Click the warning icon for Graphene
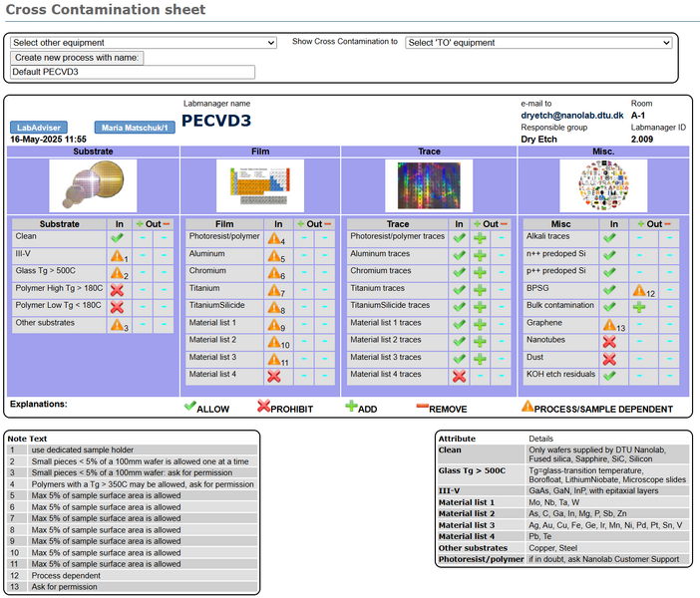Screen dimensions: 700x598 [608, 324]
